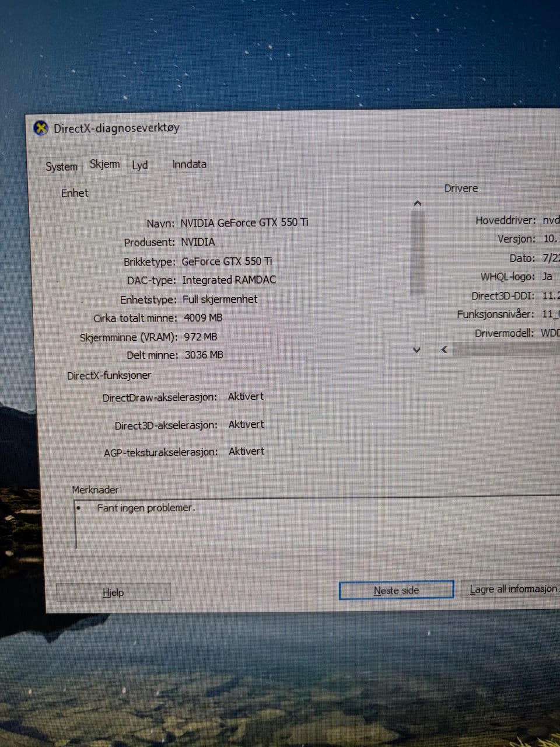This screenshot has width=560, height=747.
Task: Click Enhetstype value Full skjermenhet
Action: [220, 299]
